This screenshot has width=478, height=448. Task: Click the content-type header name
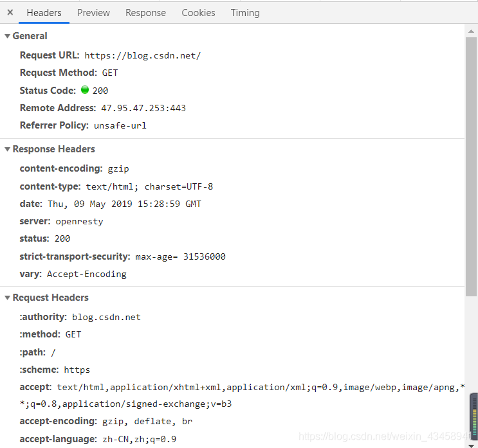coord(50,186)
